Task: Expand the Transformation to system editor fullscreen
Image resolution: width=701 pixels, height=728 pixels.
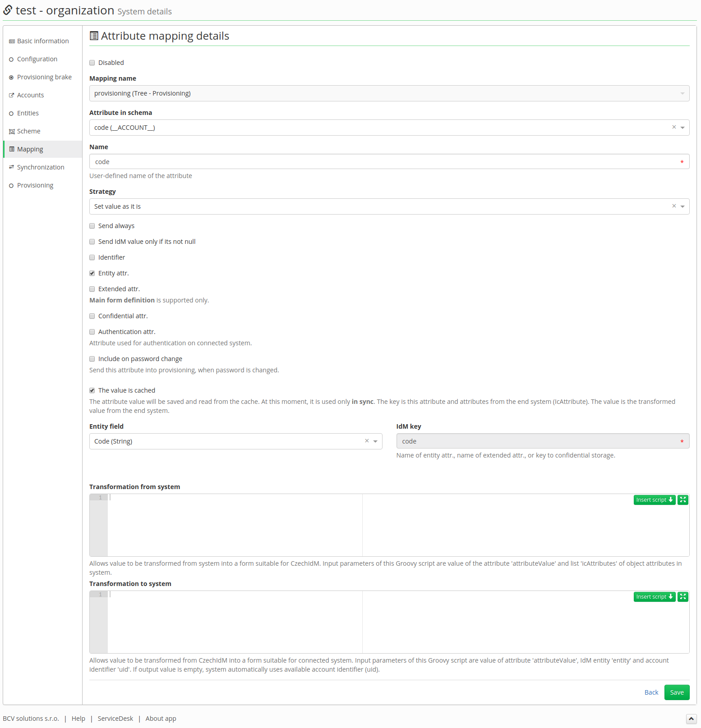Action: coord(683,596)
